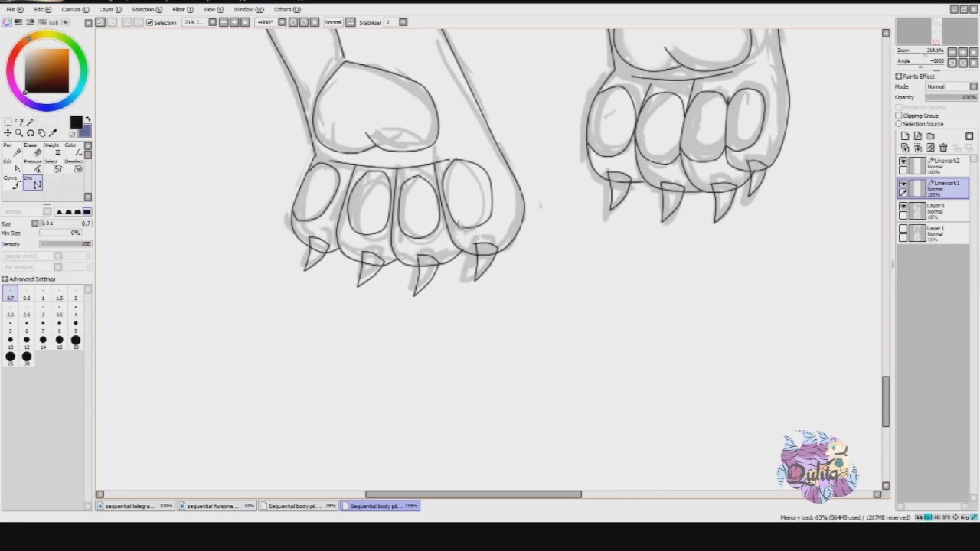The height and width of the screenshot is (551, 980).
Task: Select the Zoom magnifier tool
Action: point(19,133)
